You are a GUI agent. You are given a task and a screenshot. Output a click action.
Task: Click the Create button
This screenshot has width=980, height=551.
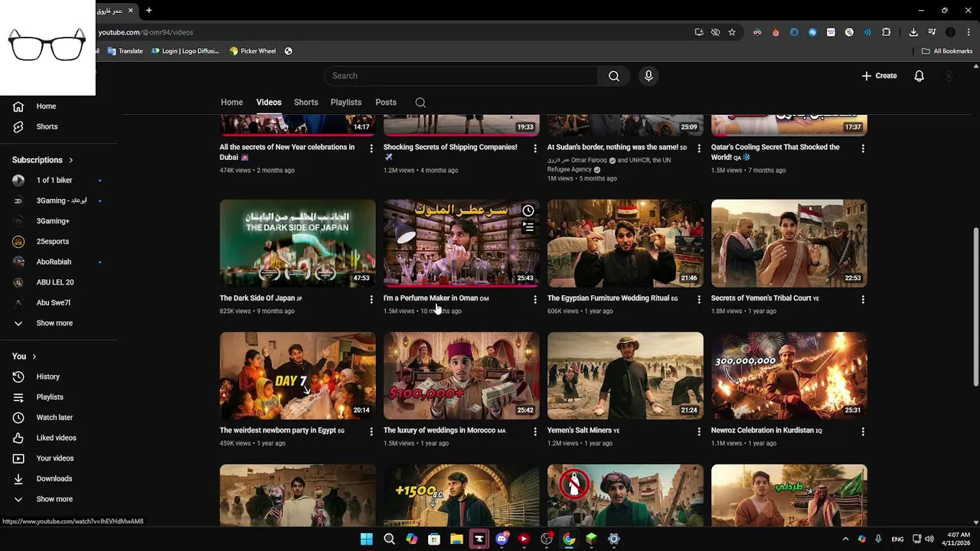879,76
